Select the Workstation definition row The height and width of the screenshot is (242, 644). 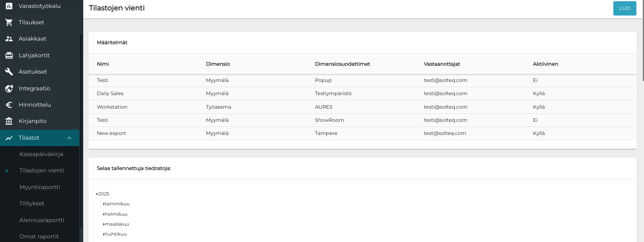point(112,107)
